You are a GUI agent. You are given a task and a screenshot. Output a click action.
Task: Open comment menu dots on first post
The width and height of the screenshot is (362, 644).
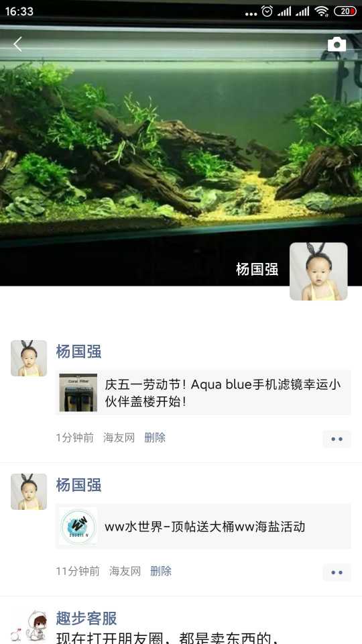337,439
